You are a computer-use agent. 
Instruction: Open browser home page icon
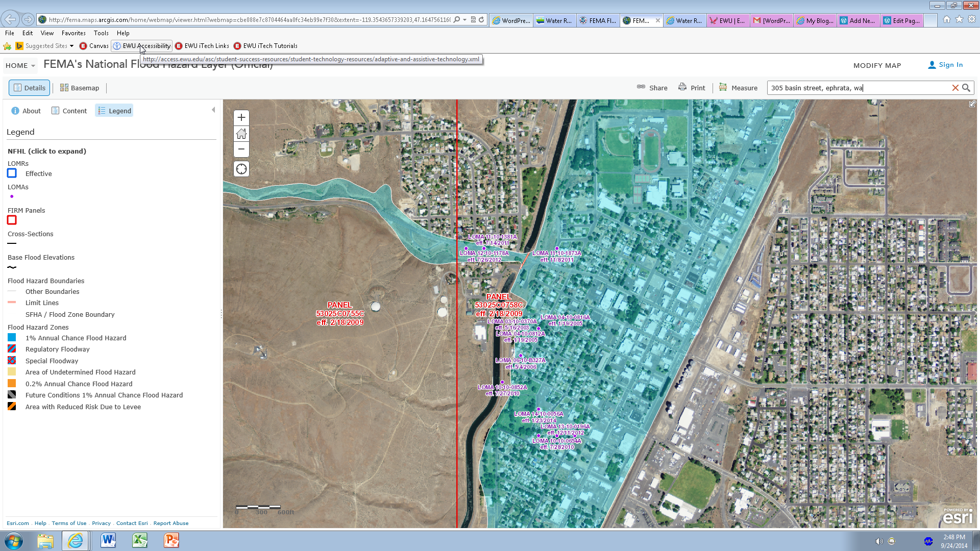[x=947, y=19]
